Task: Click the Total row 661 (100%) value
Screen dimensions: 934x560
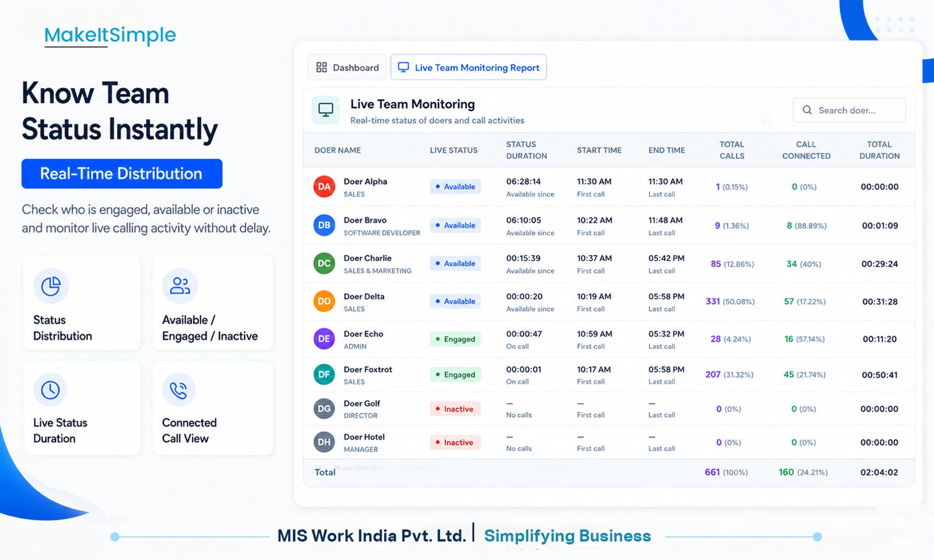Action: pyautogui.click(x=726, y=472)
